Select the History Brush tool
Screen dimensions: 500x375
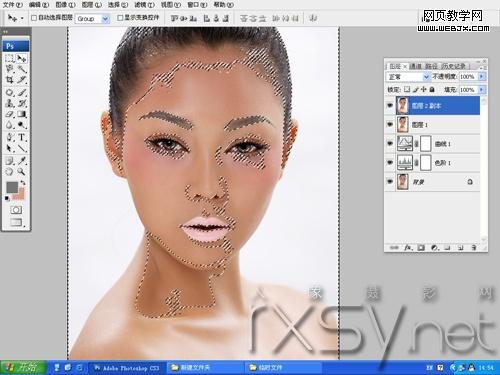tap(22, 103)
